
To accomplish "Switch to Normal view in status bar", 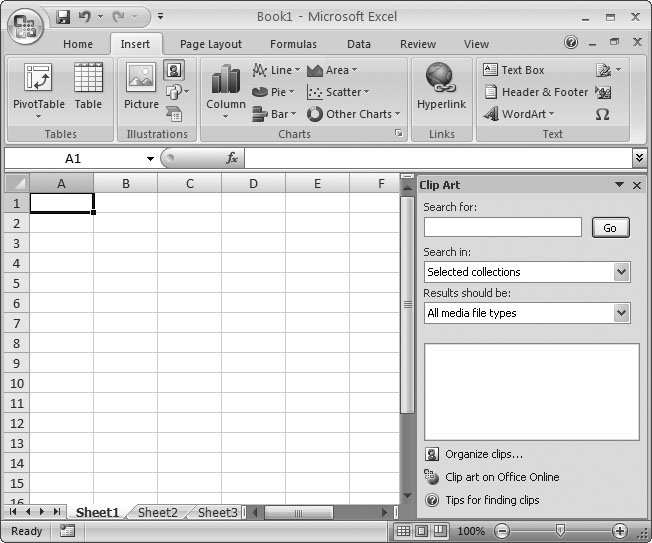I will coord(403,531).
